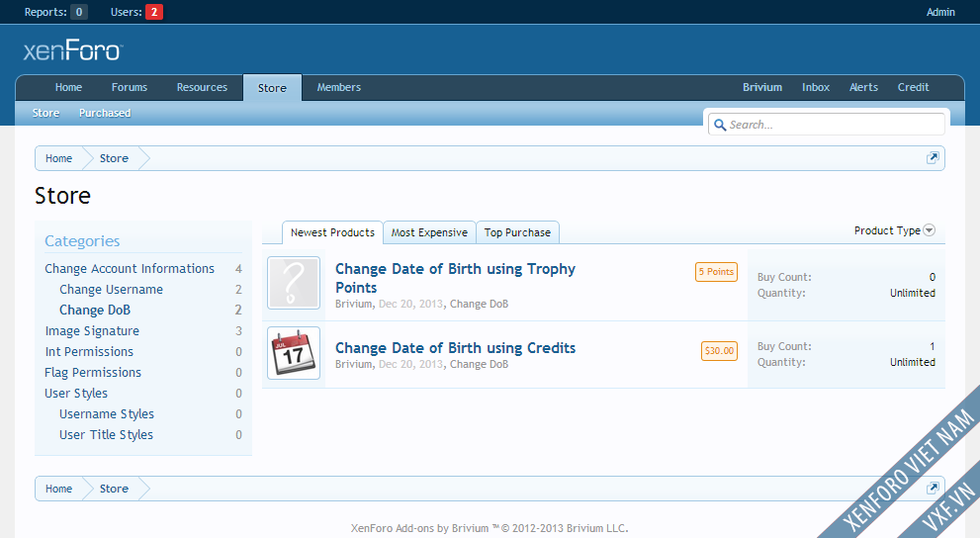Click Store in top breadcrumb
The image size is (980, 538).
[114, 158]
